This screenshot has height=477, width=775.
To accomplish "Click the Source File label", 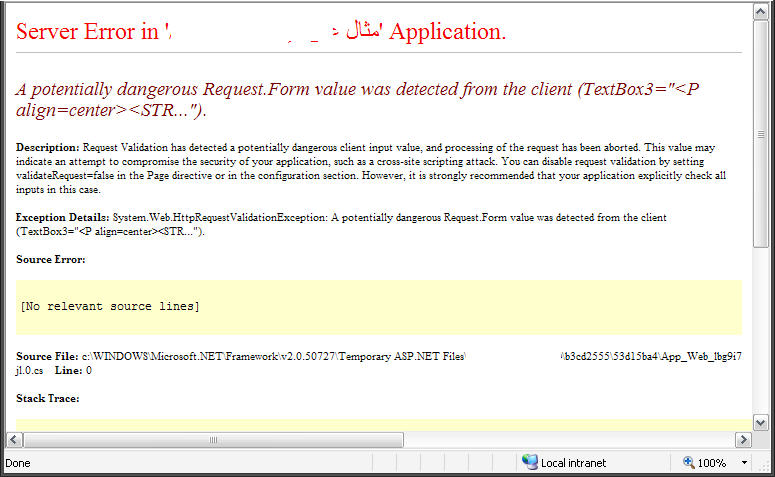I will tap(47, 356).
